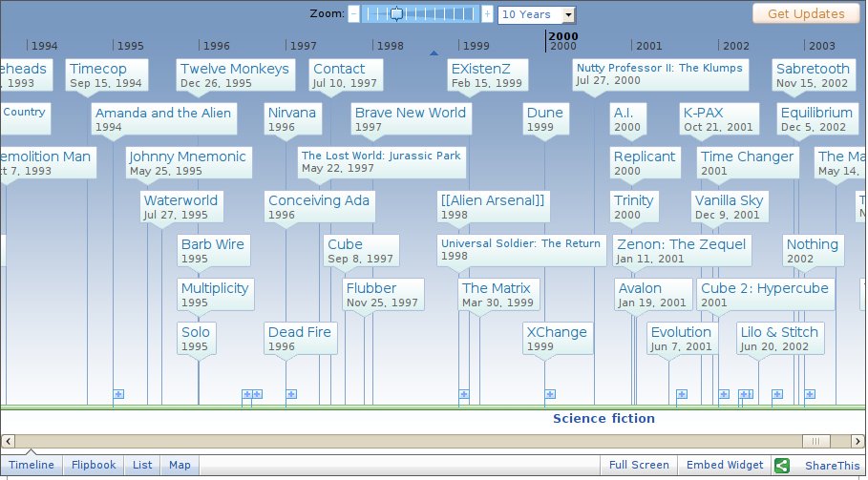868x480 pixels.
Task: Open the Lilo & Stitch event
Action: [780, 339]
